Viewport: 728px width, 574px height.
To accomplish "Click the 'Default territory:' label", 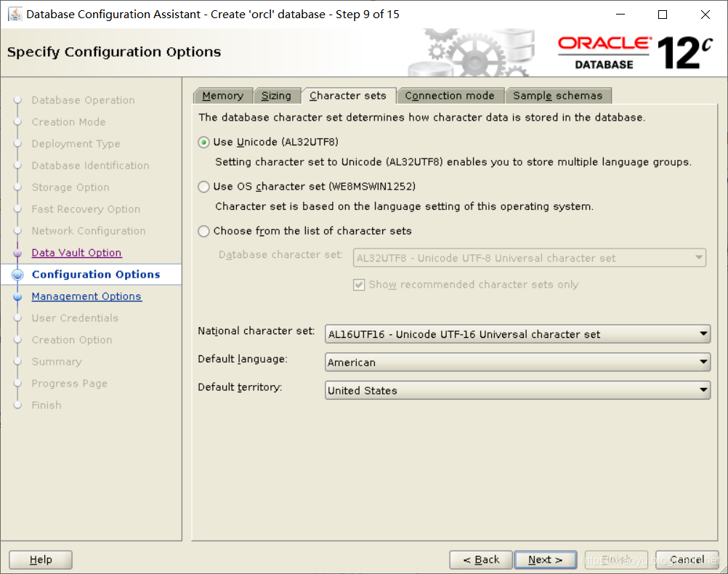I will pos(240,387).
